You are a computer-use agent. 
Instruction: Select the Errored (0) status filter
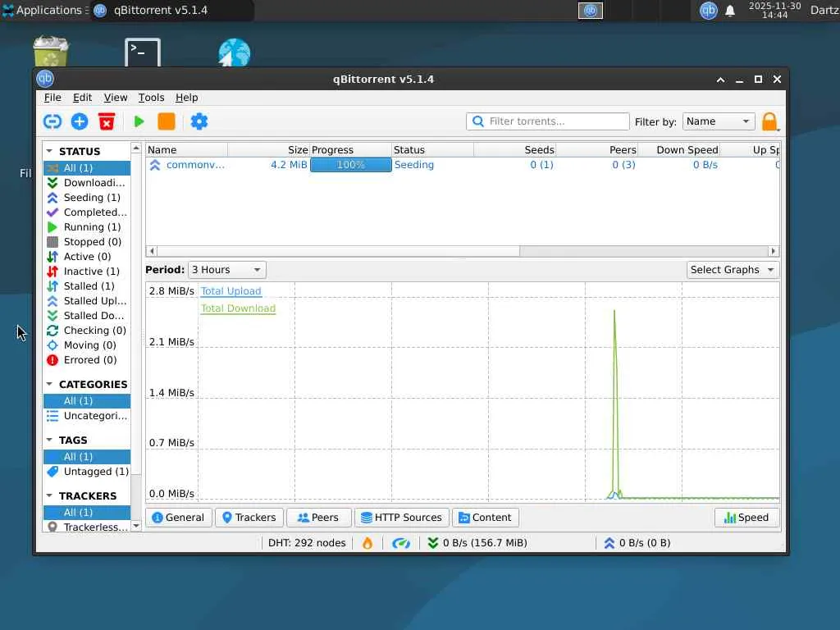(87, 360)
